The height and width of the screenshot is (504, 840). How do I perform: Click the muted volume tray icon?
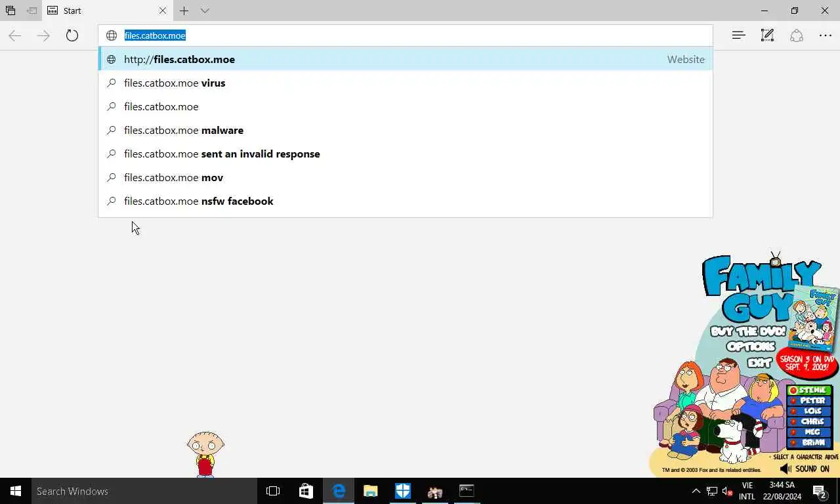pos(727,491)
